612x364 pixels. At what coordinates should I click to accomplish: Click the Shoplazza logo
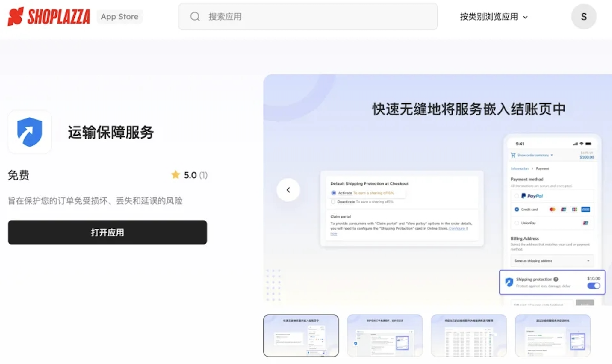point(49,17)
